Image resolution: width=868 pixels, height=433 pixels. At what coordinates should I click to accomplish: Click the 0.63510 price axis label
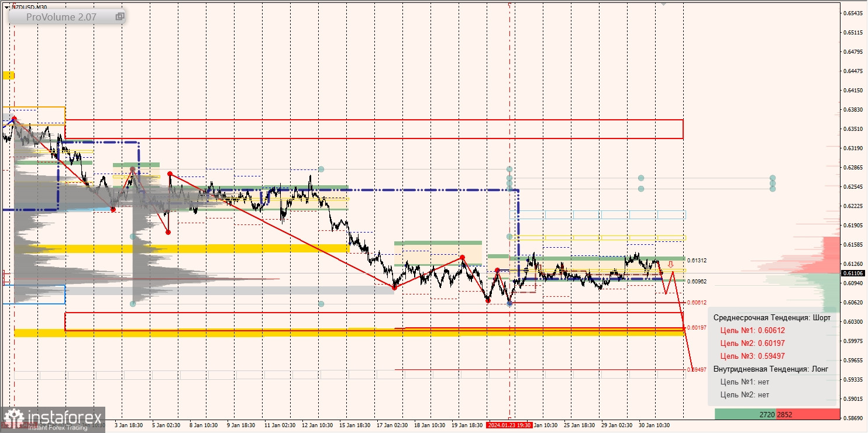(853, 129)
